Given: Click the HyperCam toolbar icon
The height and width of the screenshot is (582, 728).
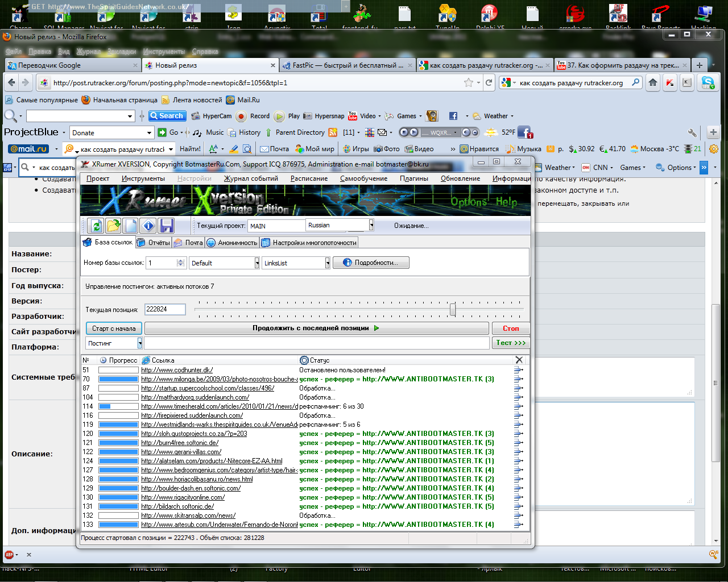Looking at the screenshot, I should pos(212,116).
